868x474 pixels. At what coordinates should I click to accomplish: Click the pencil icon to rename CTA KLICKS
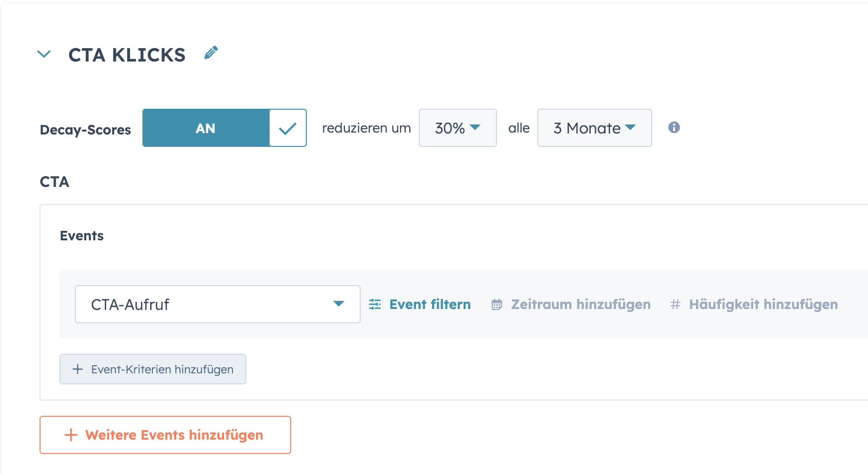tap(211, 53)
